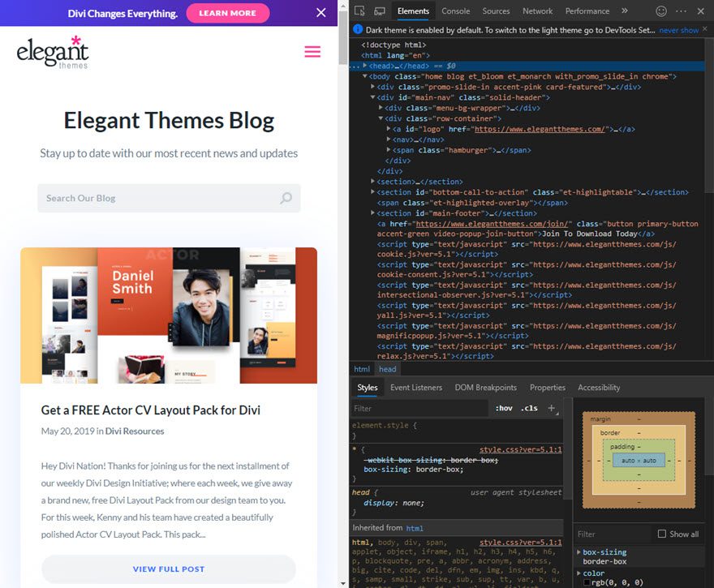Screen dimensions: 714x588
Task: Open the DevTools three-dot menu
Action: click(x=680, y=11)
